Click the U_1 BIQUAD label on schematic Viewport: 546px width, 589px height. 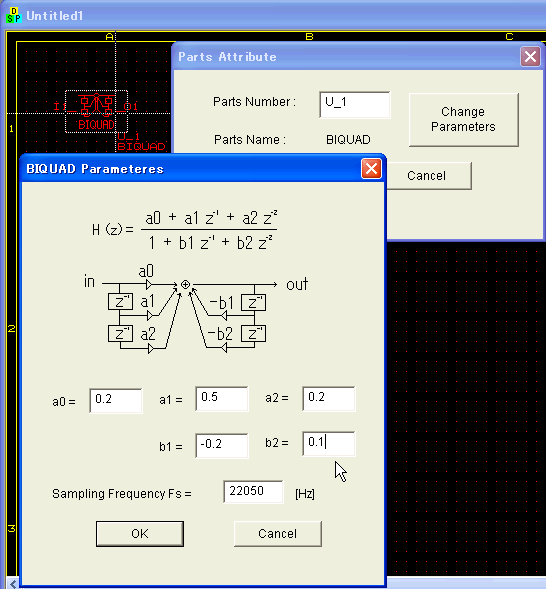tap(140, 142)
